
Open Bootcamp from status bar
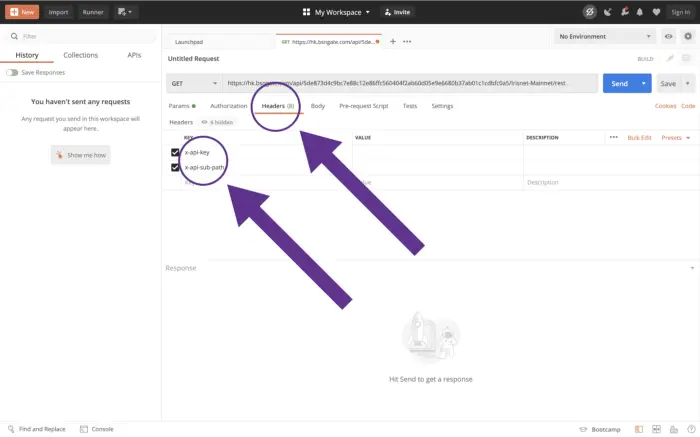pyautogui.click(x=600, y=429)
